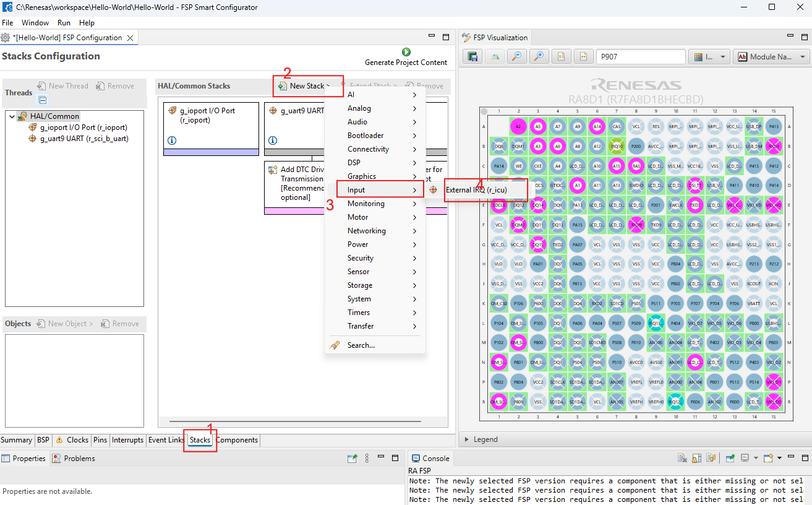Screen dimensions: 812x505
Task: Open the color scheme dropdown beside pin field
Action: [x=709, y=57]
